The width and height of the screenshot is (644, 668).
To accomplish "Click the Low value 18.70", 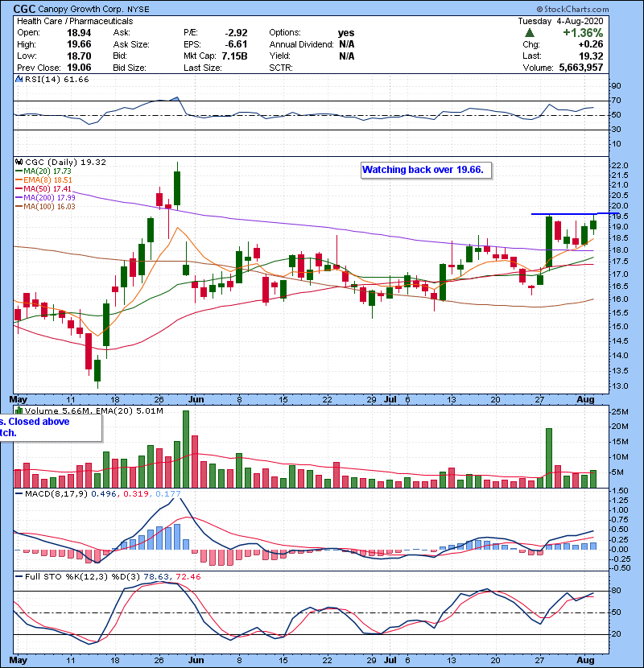I will [79, 56].
